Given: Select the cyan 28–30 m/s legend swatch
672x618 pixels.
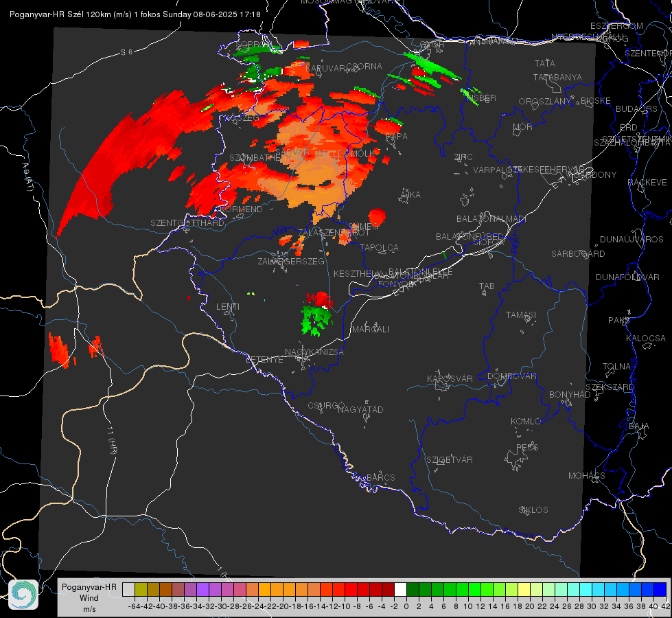Looking at the screenshot, I should click(586, 589).
